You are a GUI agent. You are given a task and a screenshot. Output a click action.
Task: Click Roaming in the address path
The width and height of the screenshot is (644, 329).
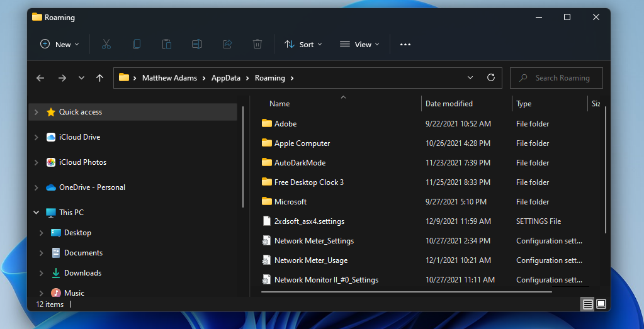tap(270, 78)
